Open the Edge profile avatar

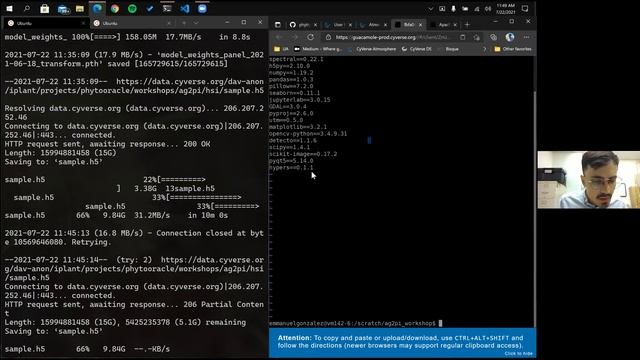(x=509, y=37)
